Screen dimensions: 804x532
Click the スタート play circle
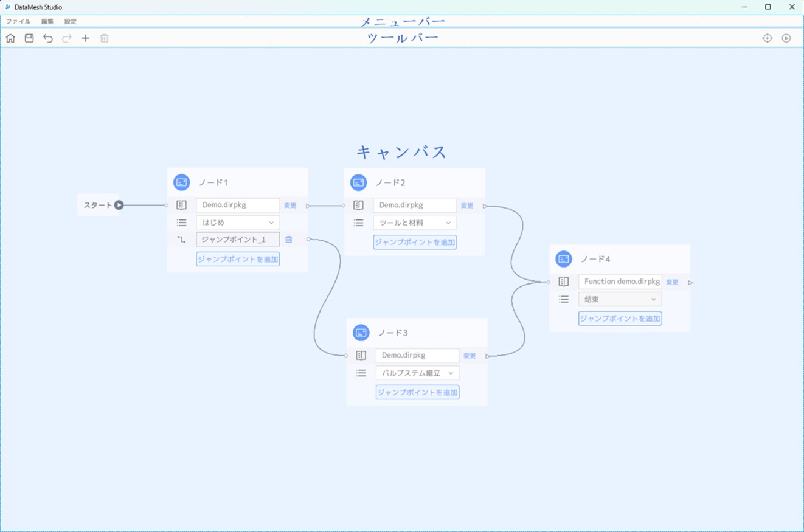click(119, 206)
